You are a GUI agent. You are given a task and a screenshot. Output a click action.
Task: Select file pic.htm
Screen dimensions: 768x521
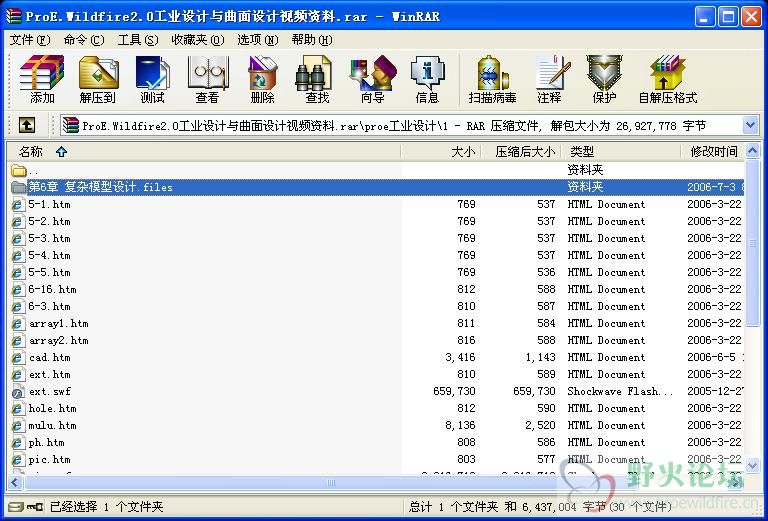pos(49,460)
